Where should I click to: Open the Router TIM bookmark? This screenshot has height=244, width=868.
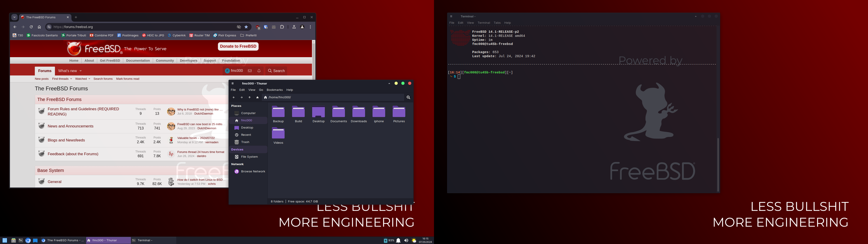point(199,35)
